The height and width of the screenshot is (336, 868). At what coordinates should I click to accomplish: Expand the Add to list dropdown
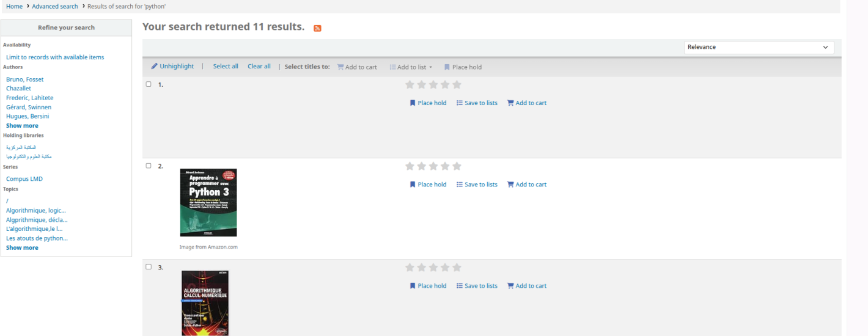click(x=411, y=67)
